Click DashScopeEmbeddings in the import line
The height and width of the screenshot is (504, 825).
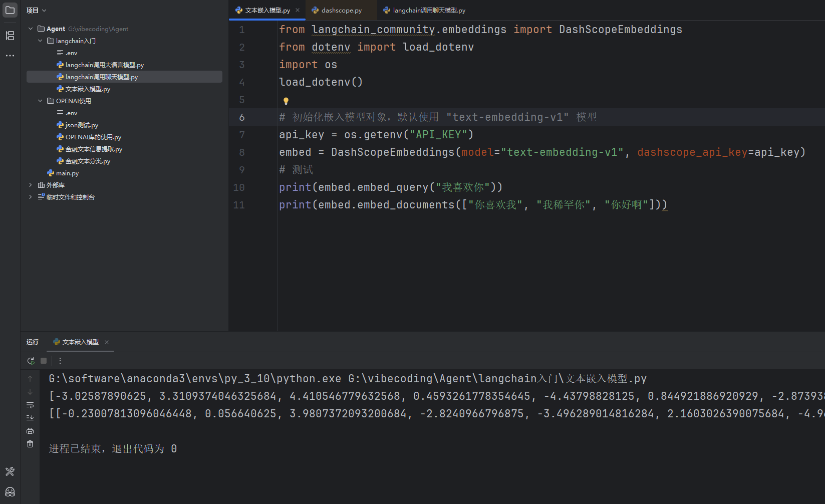(620, 30)
